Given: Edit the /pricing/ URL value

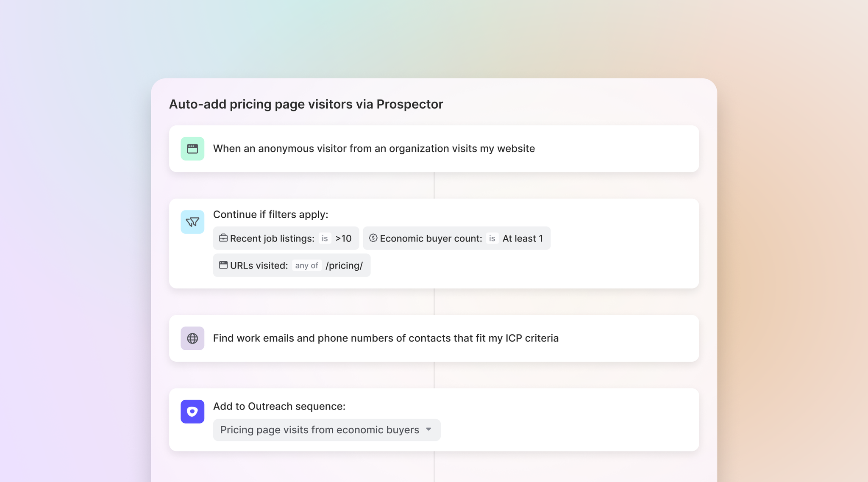Looking at the screenshot, I should (x=344, y=266).
